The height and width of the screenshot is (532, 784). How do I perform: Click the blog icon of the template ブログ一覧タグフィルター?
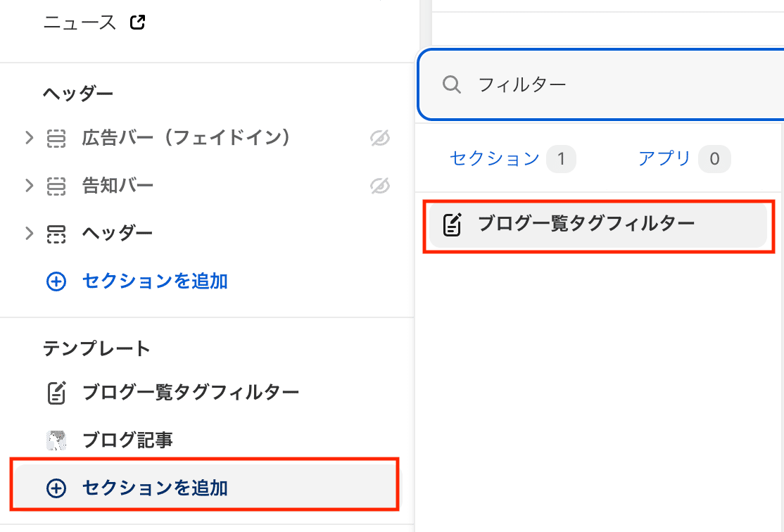point(56,393)
